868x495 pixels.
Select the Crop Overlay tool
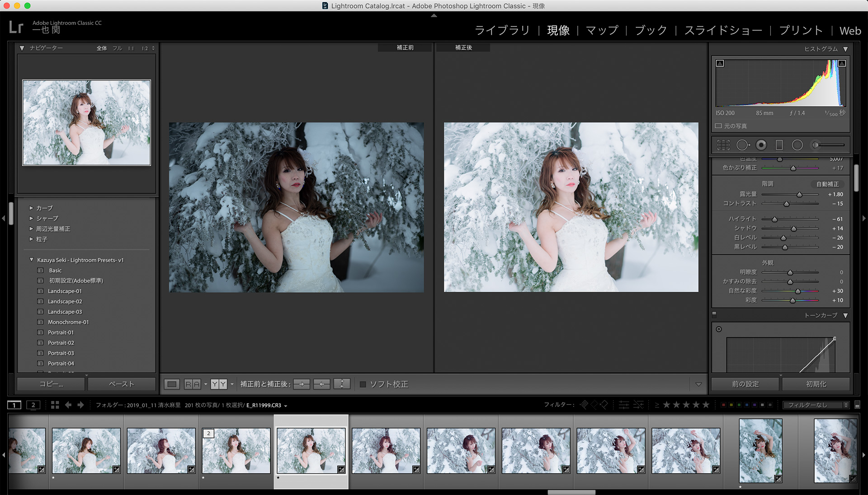[x=723, y=145]
